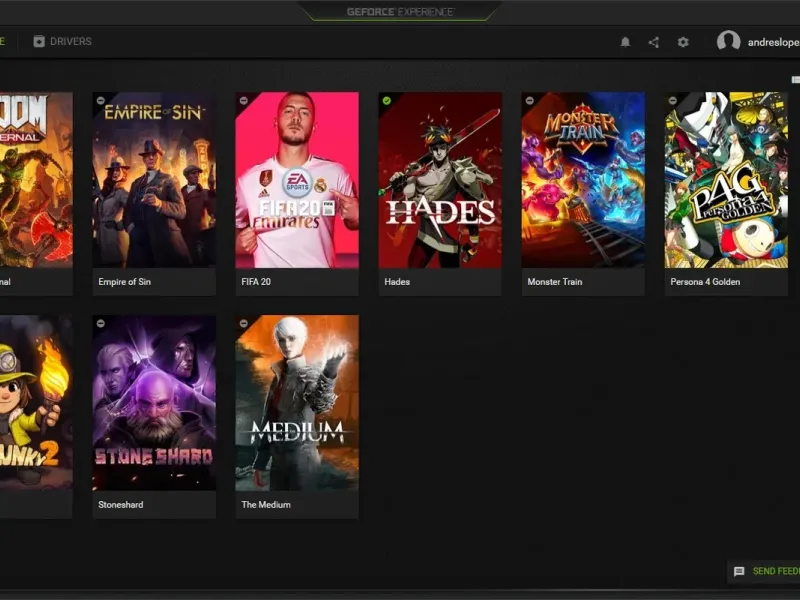Click the 'Hades' title label
The image size is (800, 600).
point(397,282)
